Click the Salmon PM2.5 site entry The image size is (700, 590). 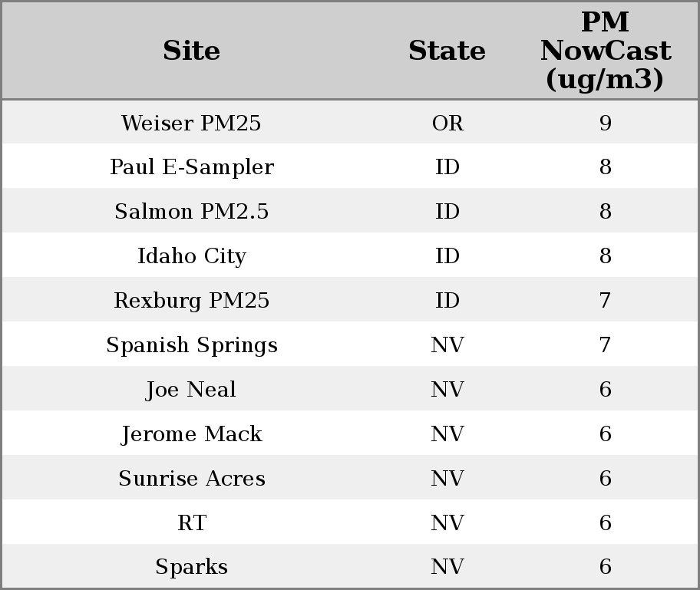[191, 212]
